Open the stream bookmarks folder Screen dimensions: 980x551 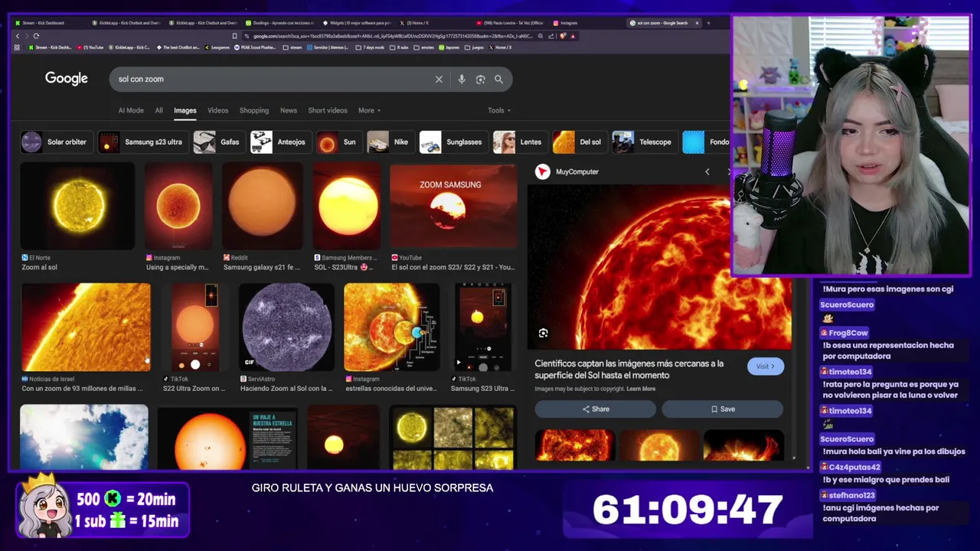pos(292,47)
